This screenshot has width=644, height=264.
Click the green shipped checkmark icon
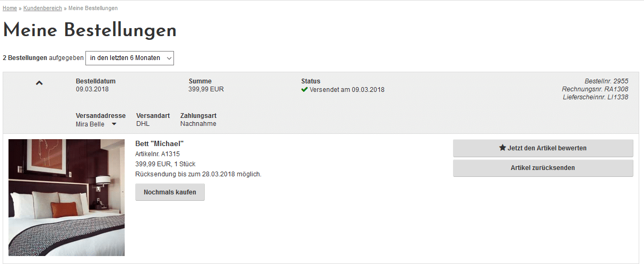click(x=304, y=90)
